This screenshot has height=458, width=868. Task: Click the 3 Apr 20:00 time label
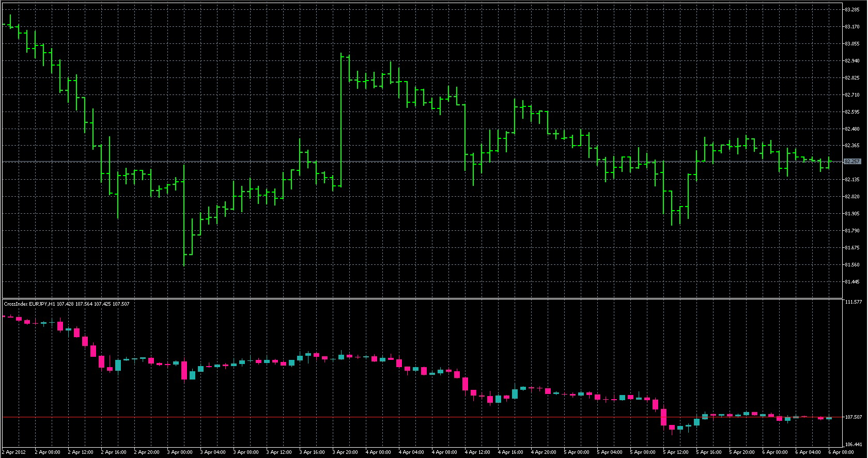click(x=345, y=452)
